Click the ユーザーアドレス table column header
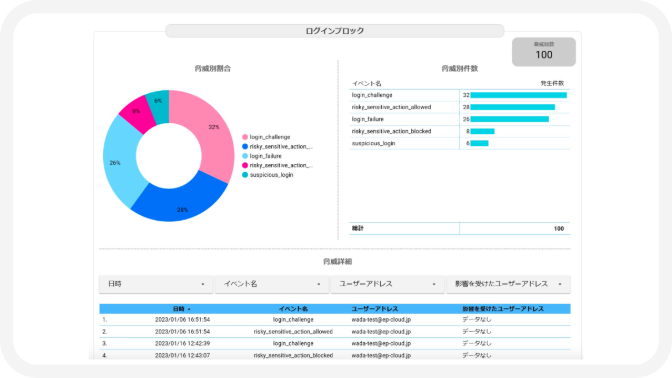This screenshot has height=378, width=672. 375,309
